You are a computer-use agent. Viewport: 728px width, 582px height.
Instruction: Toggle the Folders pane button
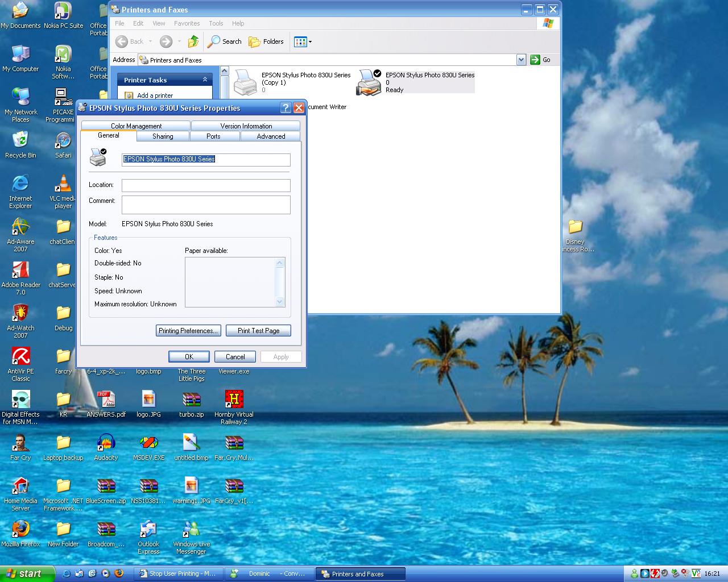(x=266, y=41)
